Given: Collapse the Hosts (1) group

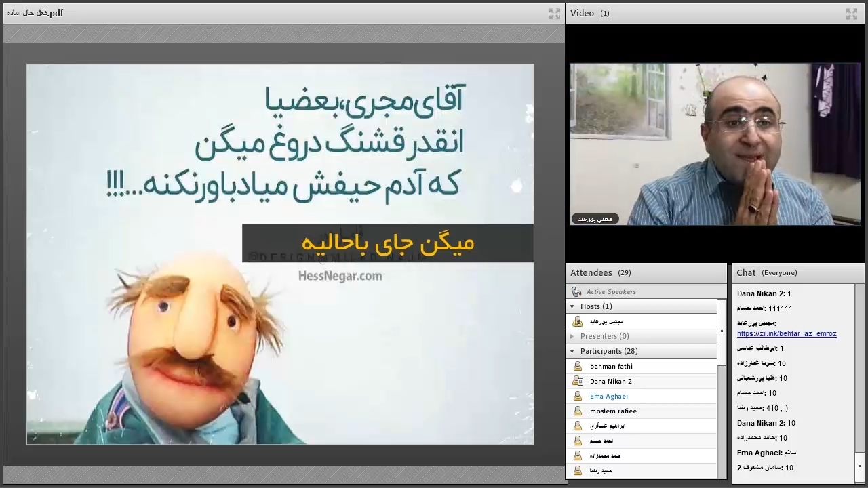Looking at the screenshot, I should (x=572, y=306).
